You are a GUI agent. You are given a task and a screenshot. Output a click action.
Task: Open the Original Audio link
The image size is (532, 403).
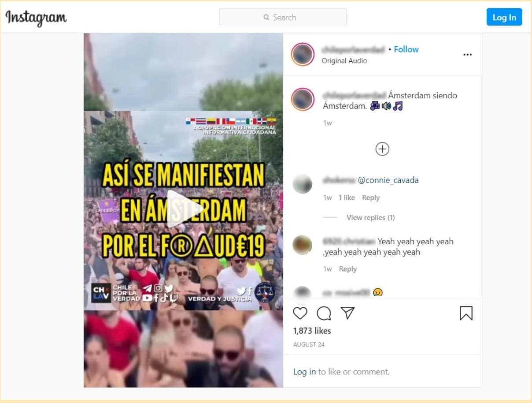point(344,61)
